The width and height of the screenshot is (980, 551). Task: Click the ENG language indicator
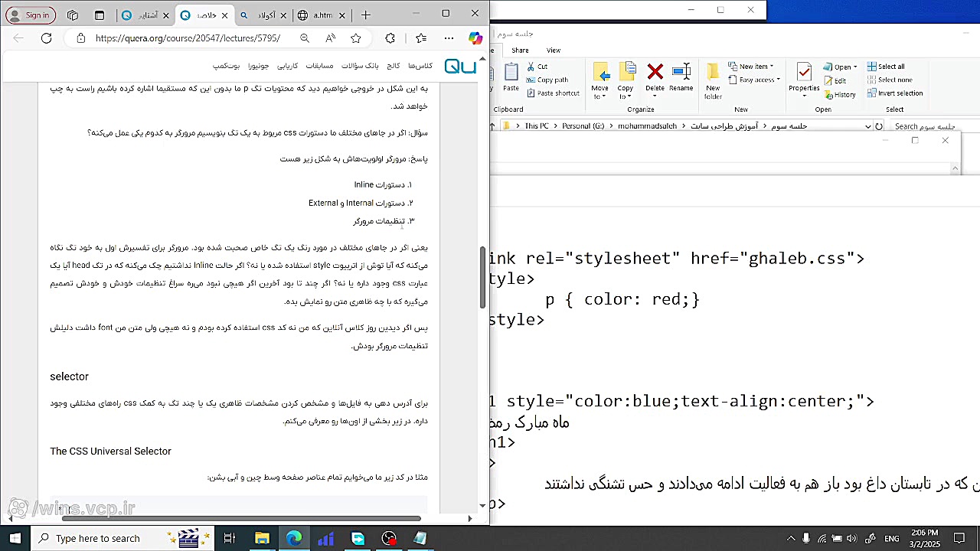tap(891, 539)
